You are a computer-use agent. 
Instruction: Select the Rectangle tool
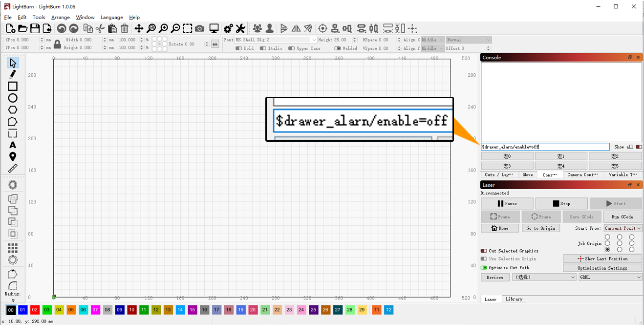[x=13, y=86]
